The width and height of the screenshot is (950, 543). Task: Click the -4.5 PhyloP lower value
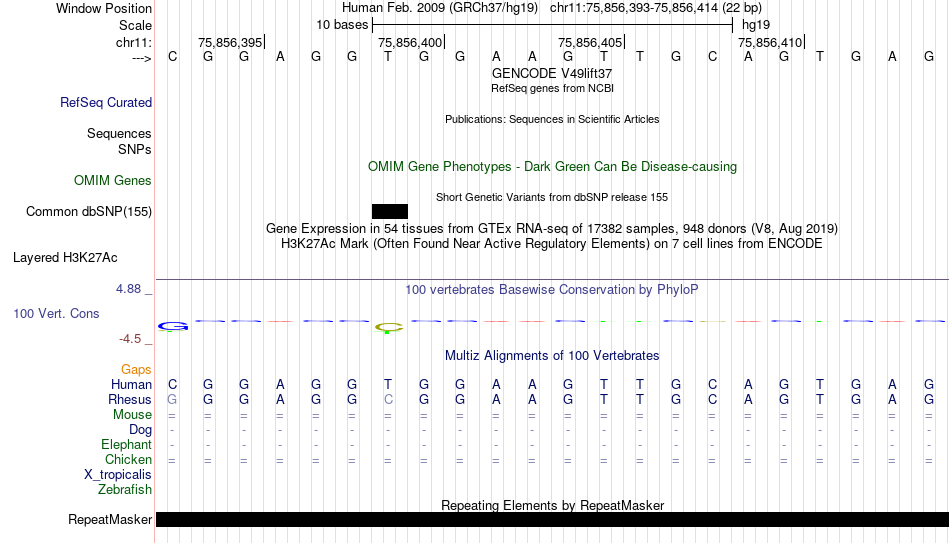pyautogui.click(x=130, y=339)
